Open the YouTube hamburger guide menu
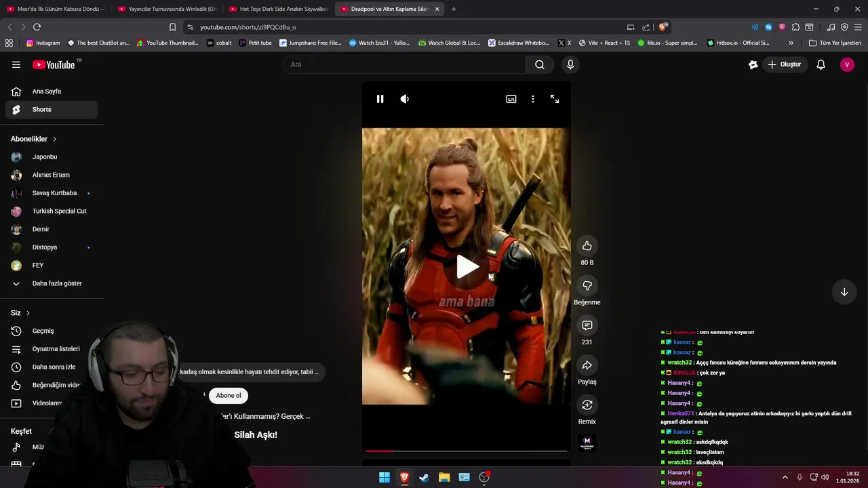 16,64
